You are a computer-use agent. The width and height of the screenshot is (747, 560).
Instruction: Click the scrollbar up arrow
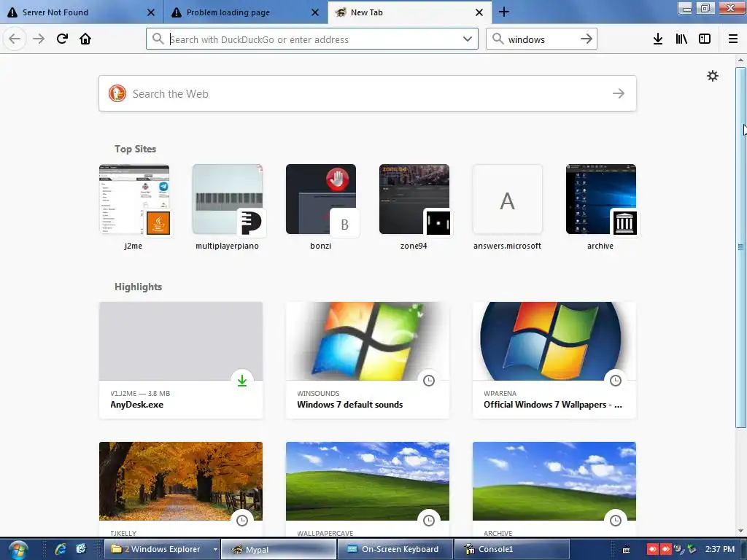(x=740, y=60)
